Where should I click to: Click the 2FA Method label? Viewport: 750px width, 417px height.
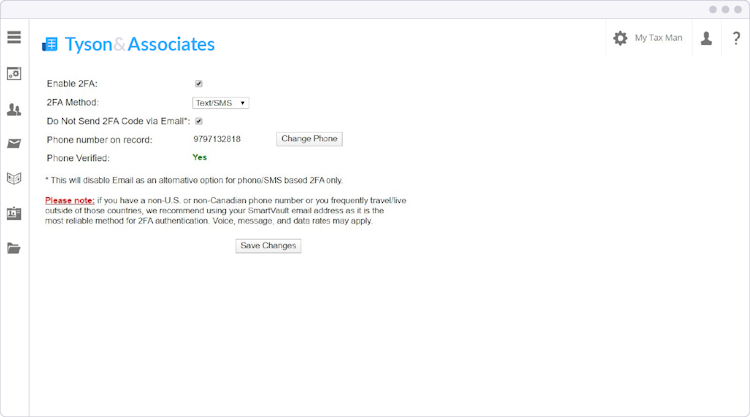pyautogui.click(x=73, y=102)
